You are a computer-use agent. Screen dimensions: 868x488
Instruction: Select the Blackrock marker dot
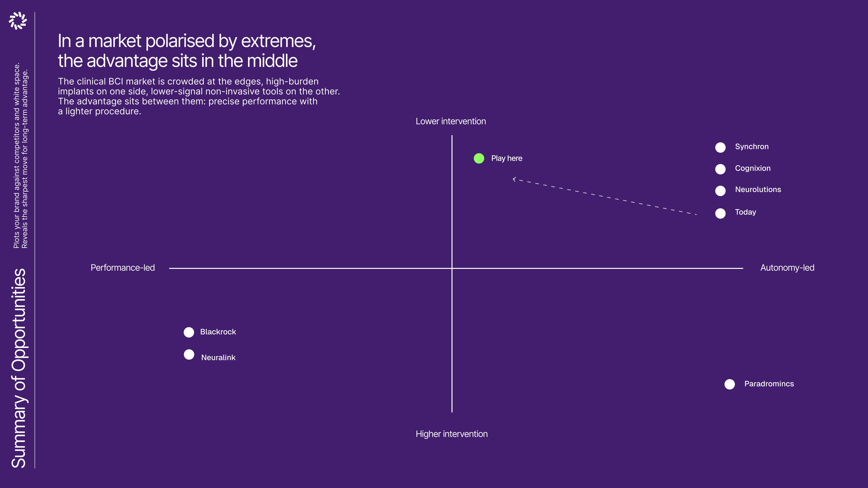pos(189,332)
